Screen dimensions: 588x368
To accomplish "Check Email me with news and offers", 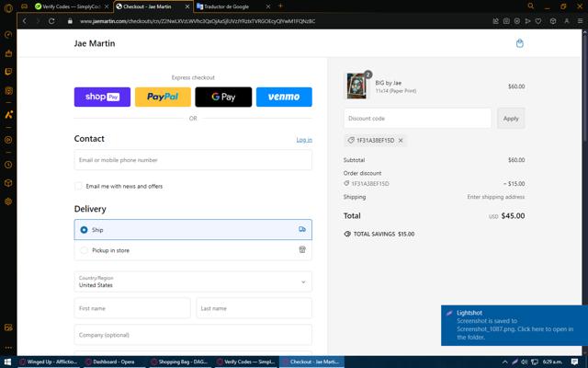I will (x=78, y=186).
